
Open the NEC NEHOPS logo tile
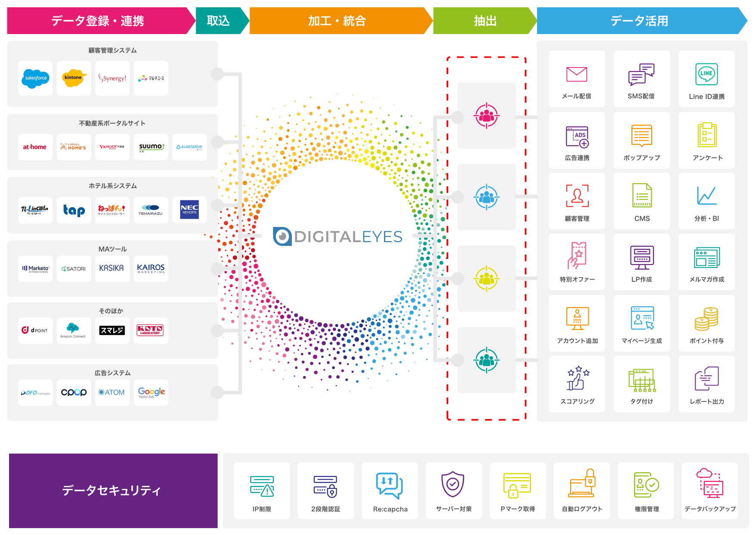pos(190,210)
